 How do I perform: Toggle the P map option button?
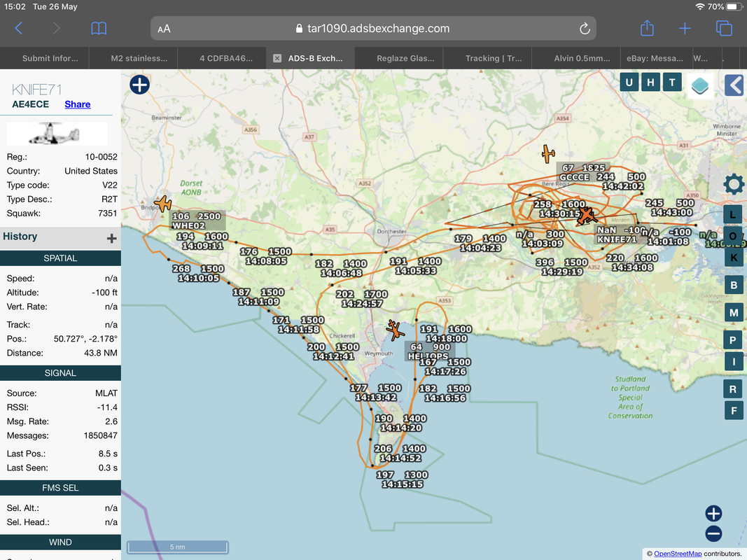[x=733, y=340]
